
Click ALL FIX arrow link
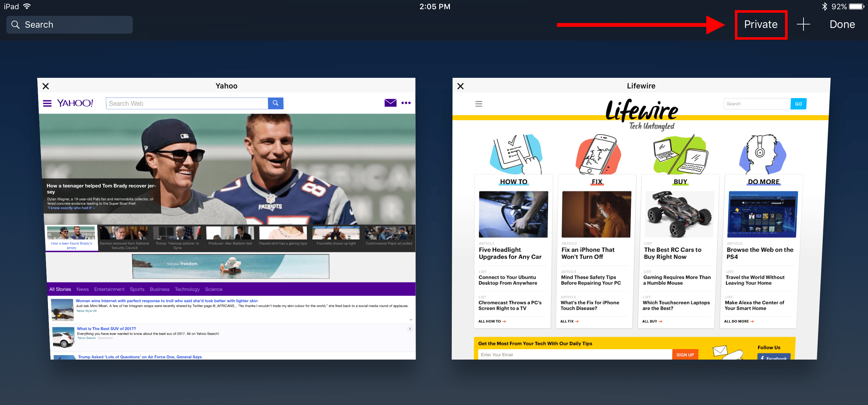click(569, 321)
